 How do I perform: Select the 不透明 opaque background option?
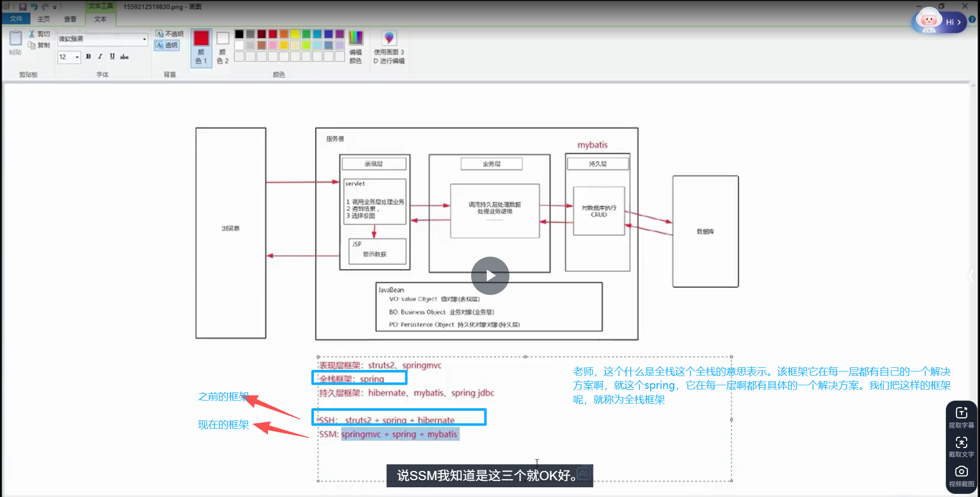pyautogui.click(x=169, y=34)
